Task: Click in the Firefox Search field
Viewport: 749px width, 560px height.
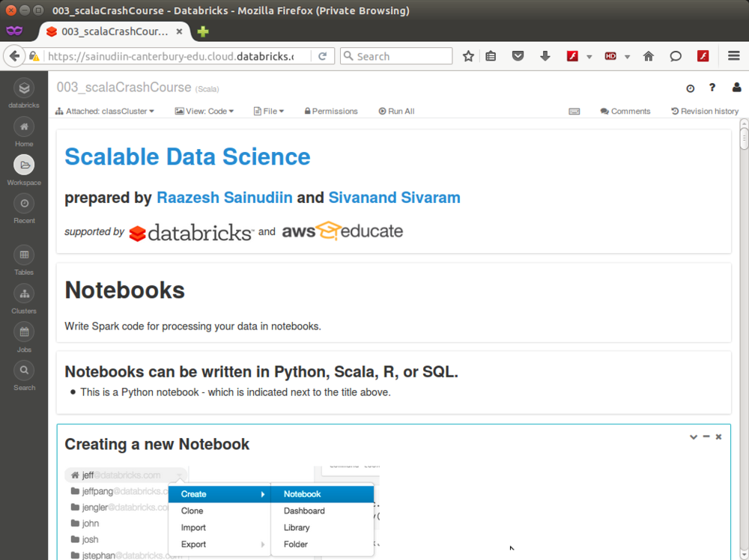Action: pyautogui.click(x=396, y=56)
